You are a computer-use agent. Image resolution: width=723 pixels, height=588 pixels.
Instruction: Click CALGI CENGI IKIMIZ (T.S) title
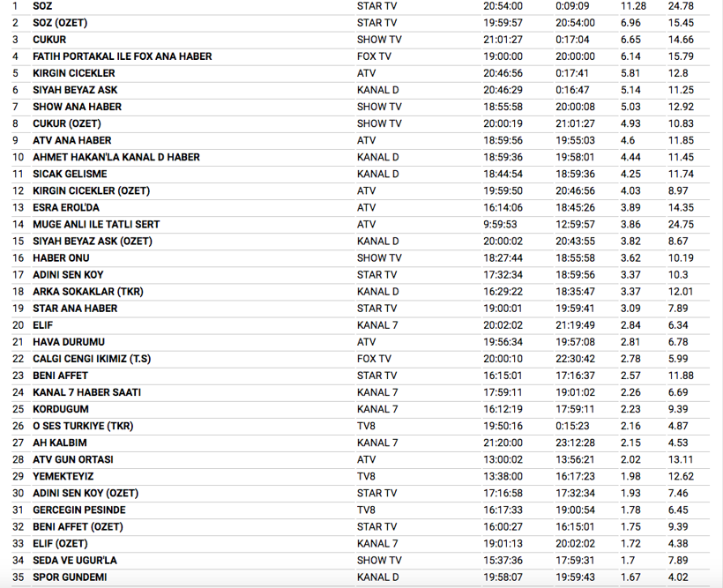92,359
